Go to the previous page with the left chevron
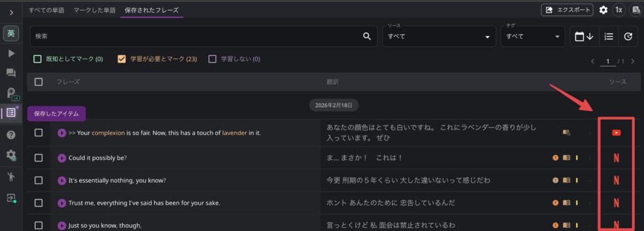The width and height of the screenshot is (644, 231). (592, 62)
